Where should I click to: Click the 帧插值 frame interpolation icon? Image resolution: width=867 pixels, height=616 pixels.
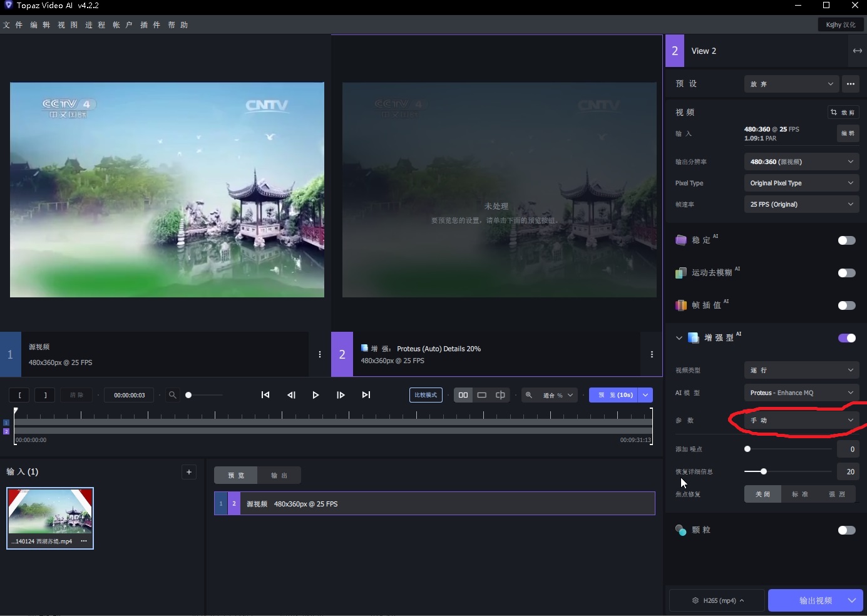(681, 305)
